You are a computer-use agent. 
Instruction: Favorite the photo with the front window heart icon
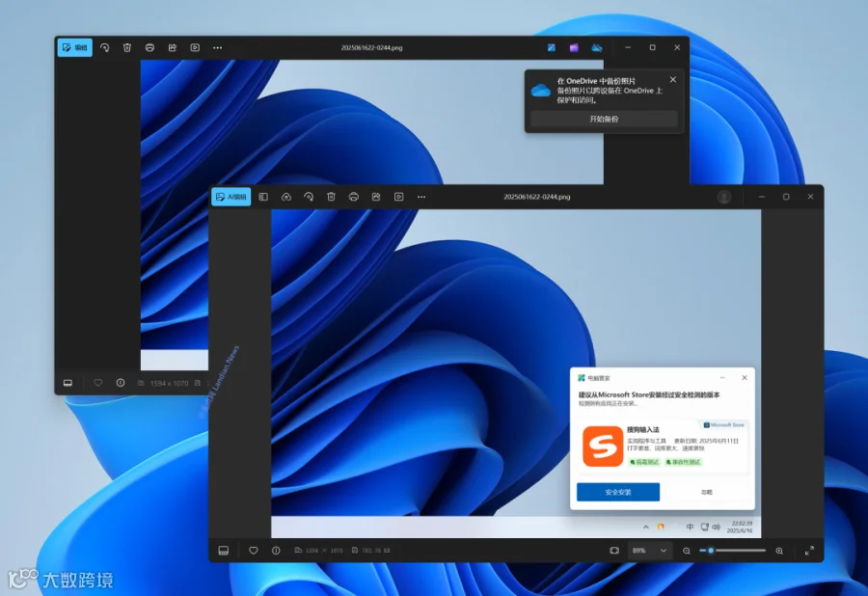click(254, 551)
